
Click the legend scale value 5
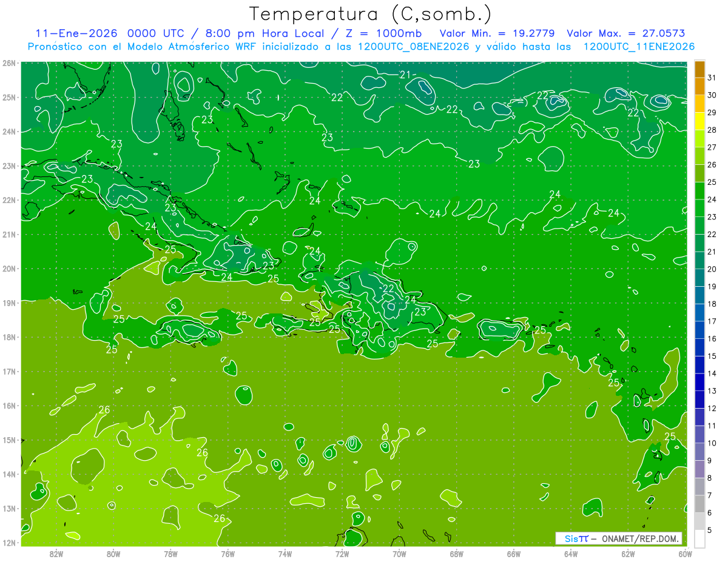click(709, 529)
